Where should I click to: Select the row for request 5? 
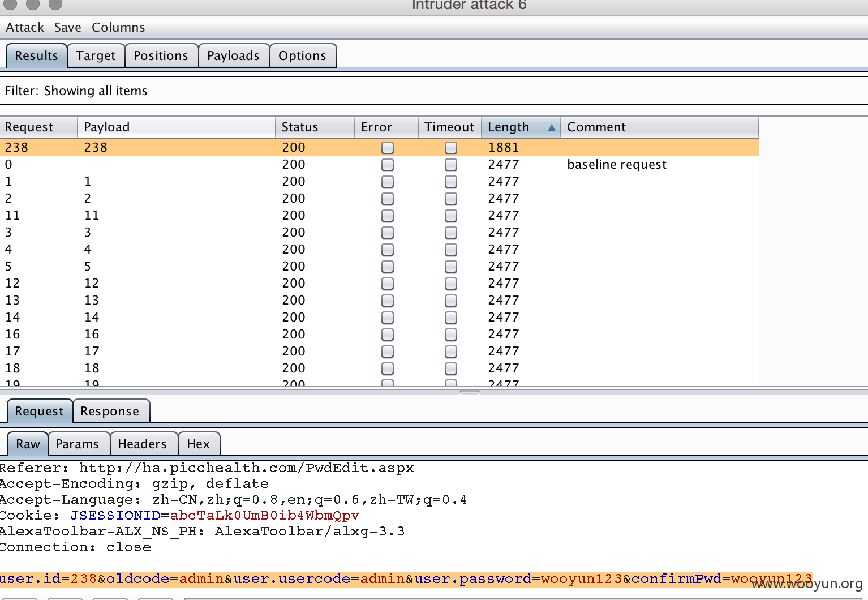379,266
